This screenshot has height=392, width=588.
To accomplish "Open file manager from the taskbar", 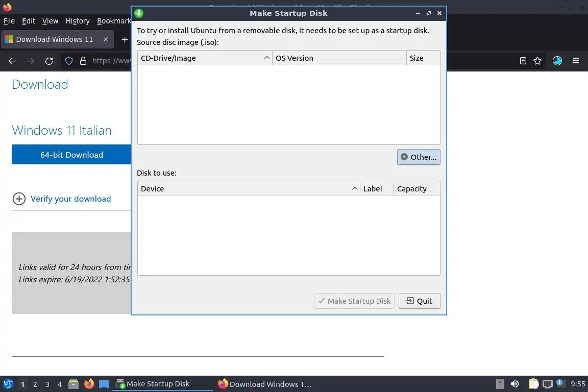I will coord(73,384).
